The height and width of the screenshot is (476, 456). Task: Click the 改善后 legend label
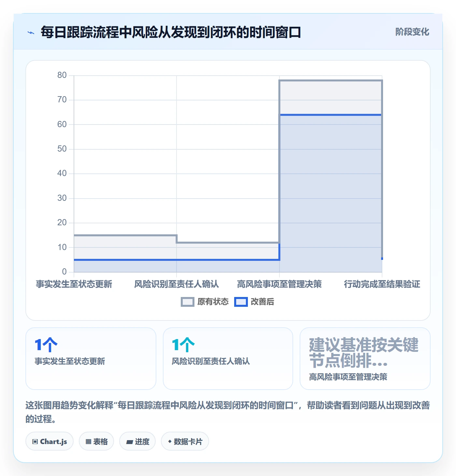263,302
